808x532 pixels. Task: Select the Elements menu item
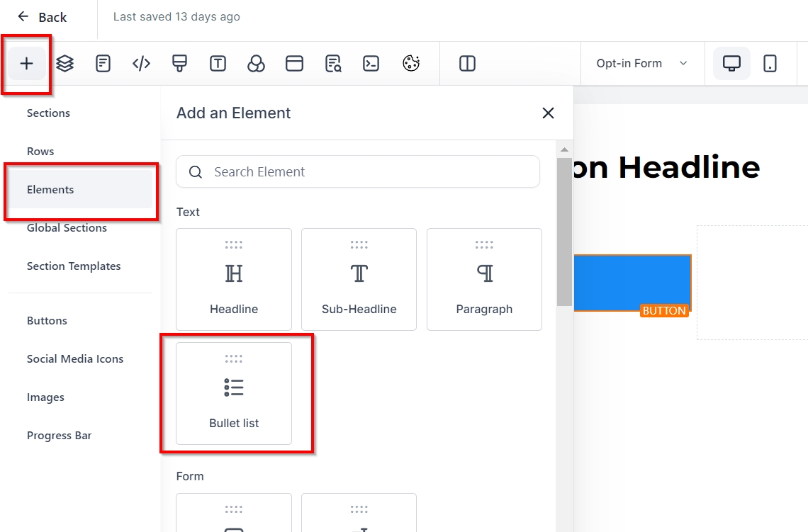[50, 190]
